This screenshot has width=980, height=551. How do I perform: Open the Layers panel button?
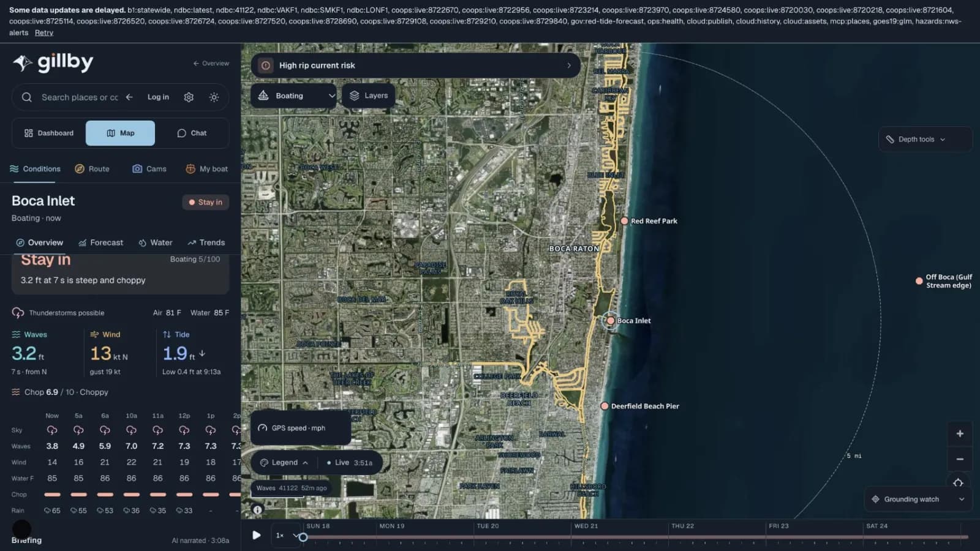pyautogui.click(x=369, y=96)
